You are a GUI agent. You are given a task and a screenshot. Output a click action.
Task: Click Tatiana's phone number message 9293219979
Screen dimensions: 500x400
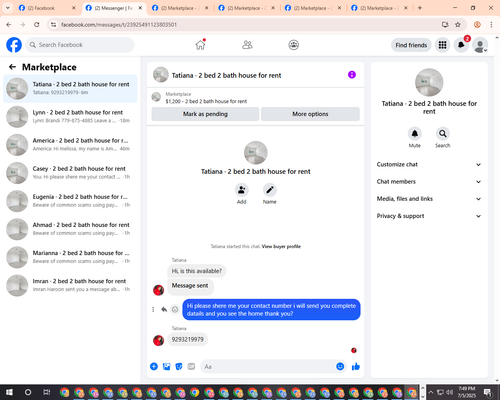pyautogui.click(x=187, y=339)
